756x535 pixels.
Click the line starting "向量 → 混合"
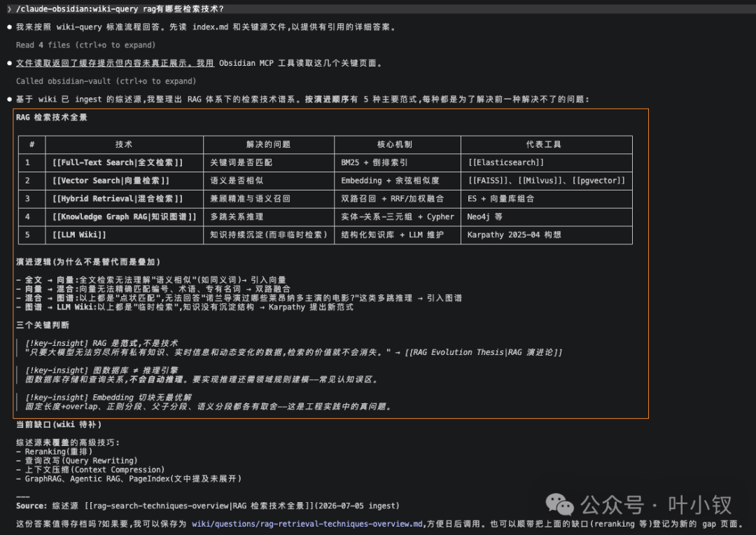(x=153, y=289)
